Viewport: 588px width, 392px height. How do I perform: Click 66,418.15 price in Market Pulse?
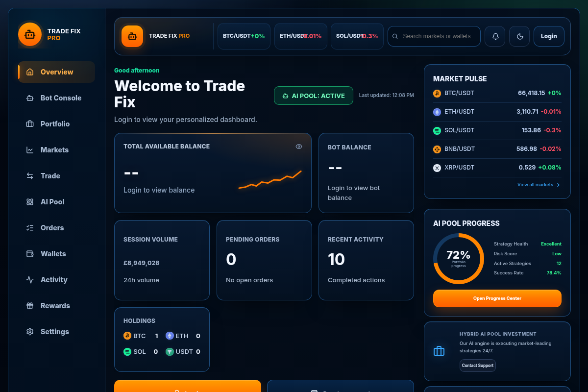click(x=532, y=93)
